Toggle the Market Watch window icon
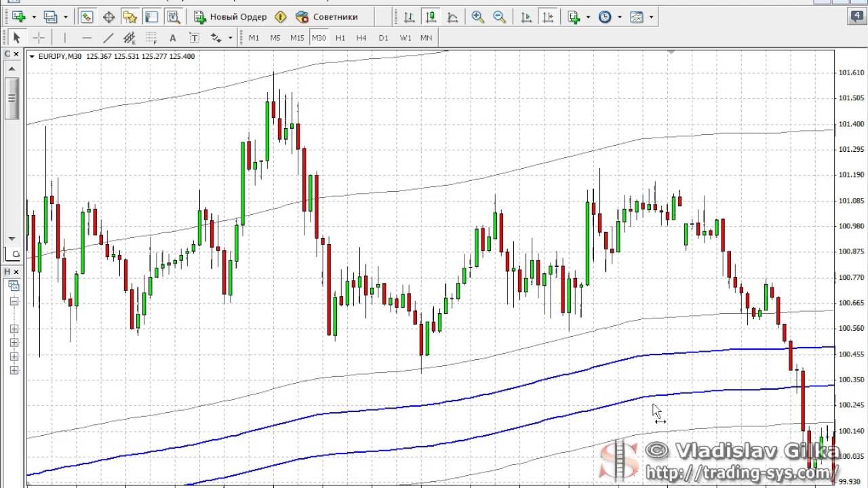Screen dimensions: 868x488 tap(86, 17)
